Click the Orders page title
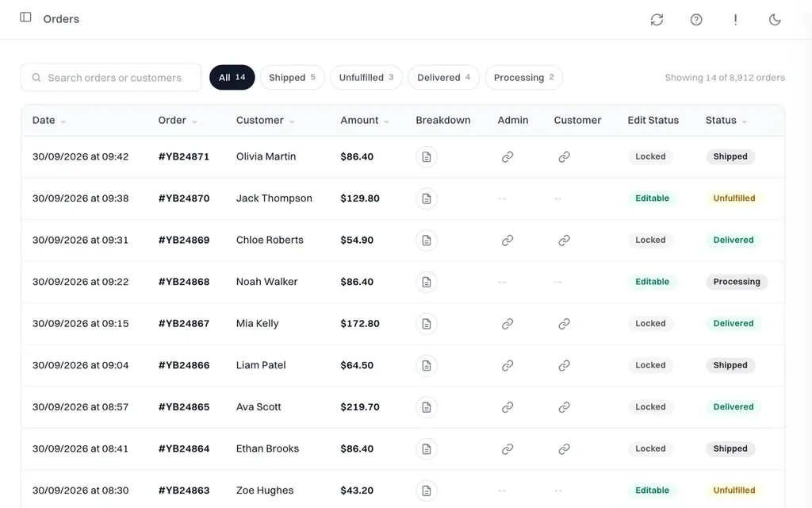This screenshot has width=812, height=508. pyautogui.click(x=61, y=19)
